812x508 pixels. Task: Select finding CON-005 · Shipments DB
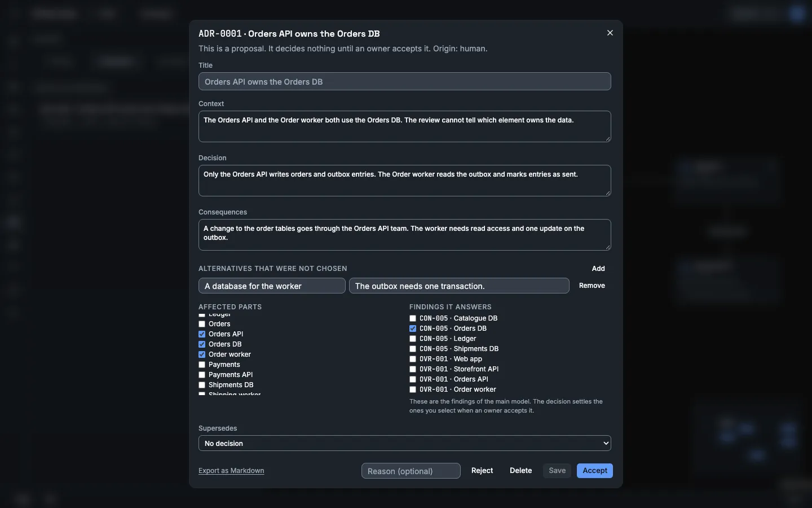point(413,349)
